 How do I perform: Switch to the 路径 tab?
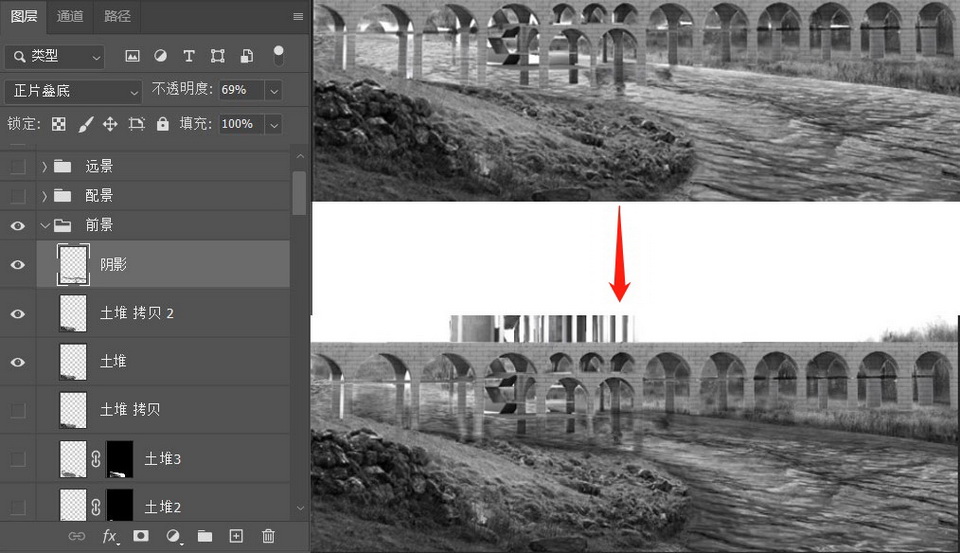tap(117, 16)
